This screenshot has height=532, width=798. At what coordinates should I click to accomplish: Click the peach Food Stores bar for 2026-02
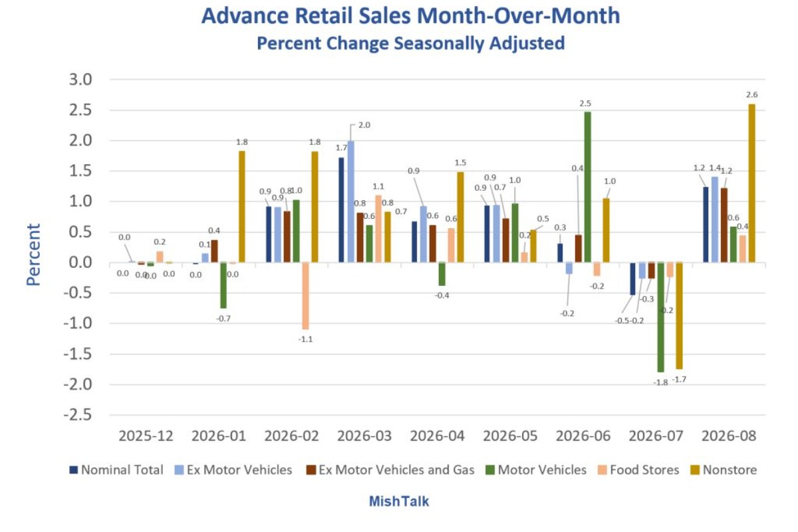pos(305,296)
